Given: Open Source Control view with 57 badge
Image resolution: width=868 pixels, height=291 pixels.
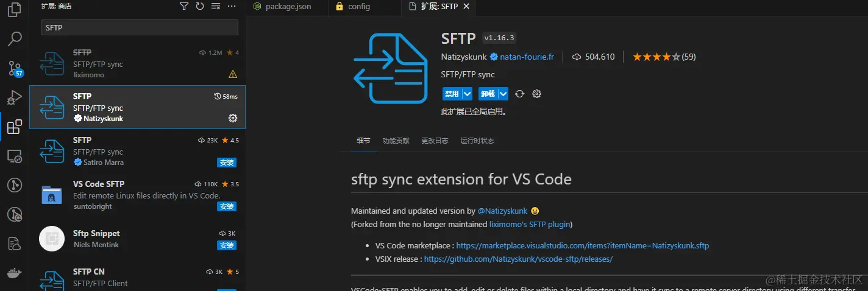Looking at the screenshot, I should click(x=15, y=68).
